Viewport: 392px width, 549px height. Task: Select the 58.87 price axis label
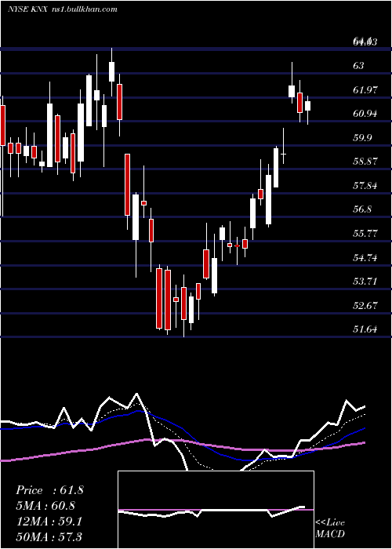point(365,162)
